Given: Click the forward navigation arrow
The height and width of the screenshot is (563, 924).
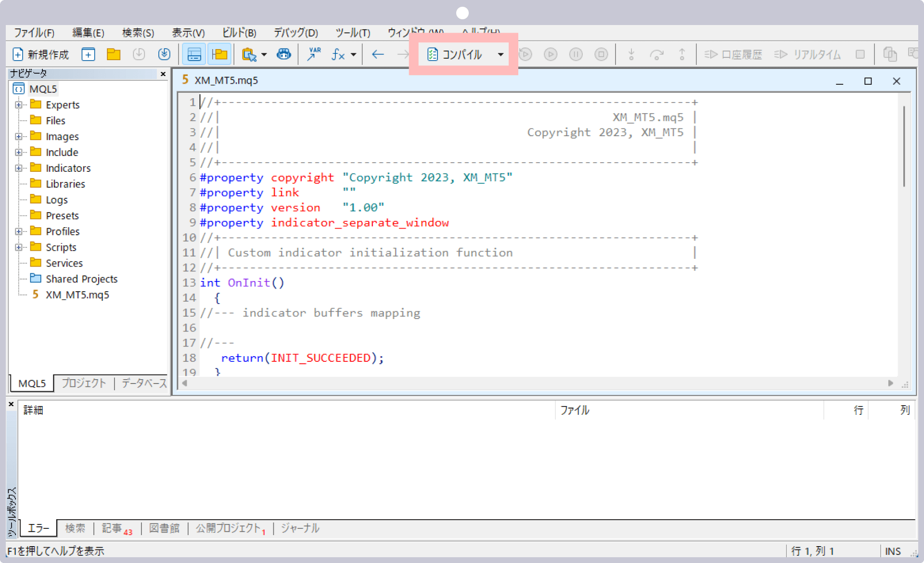Looking at the screenshot, I should 402,54.
